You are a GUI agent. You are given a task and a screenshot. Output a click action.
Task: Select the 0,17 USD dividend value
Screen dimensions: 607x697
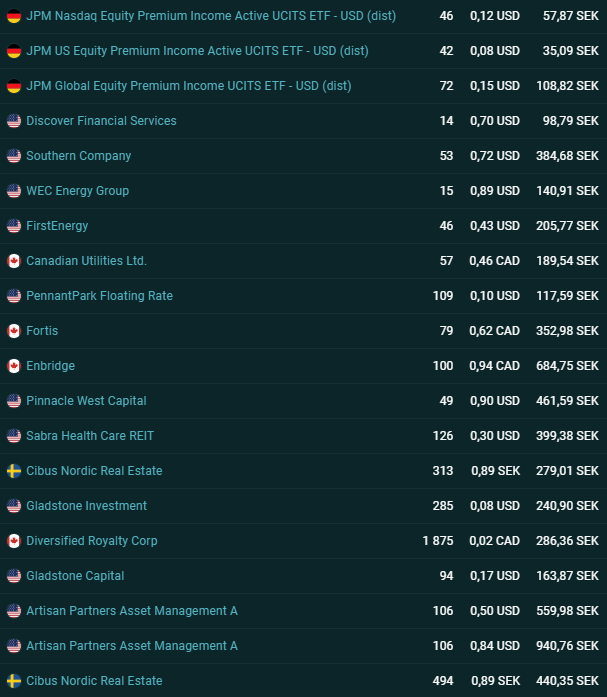[495, 576]
